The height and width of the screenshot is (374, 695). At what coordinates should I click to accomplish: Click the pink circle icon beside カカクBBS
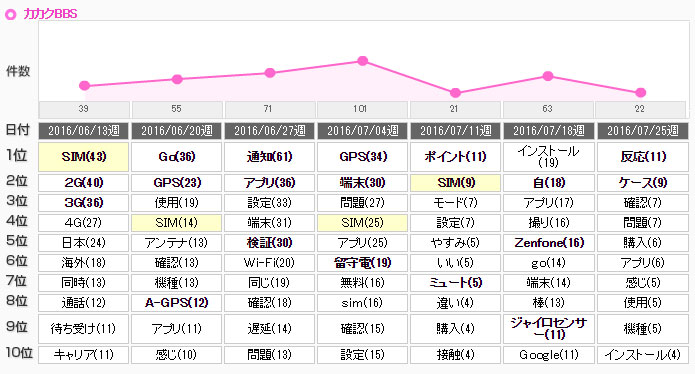point(10,15)
